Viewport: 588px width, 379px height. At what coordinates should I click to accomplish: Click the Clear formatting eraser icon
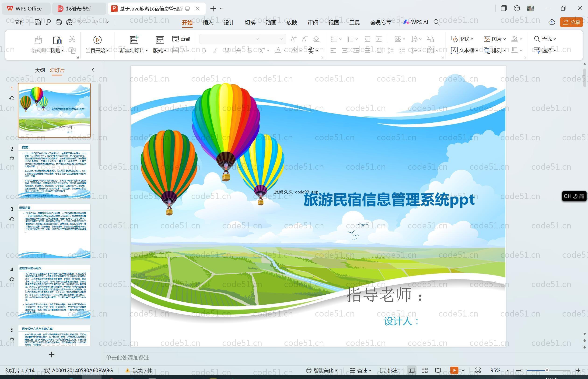click(316, 39)
